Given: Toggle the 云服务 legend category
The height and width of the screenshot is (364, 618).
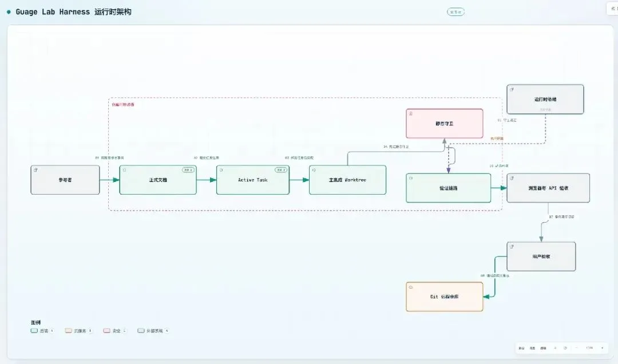Looking at the screenshot, I should point(78,330).
